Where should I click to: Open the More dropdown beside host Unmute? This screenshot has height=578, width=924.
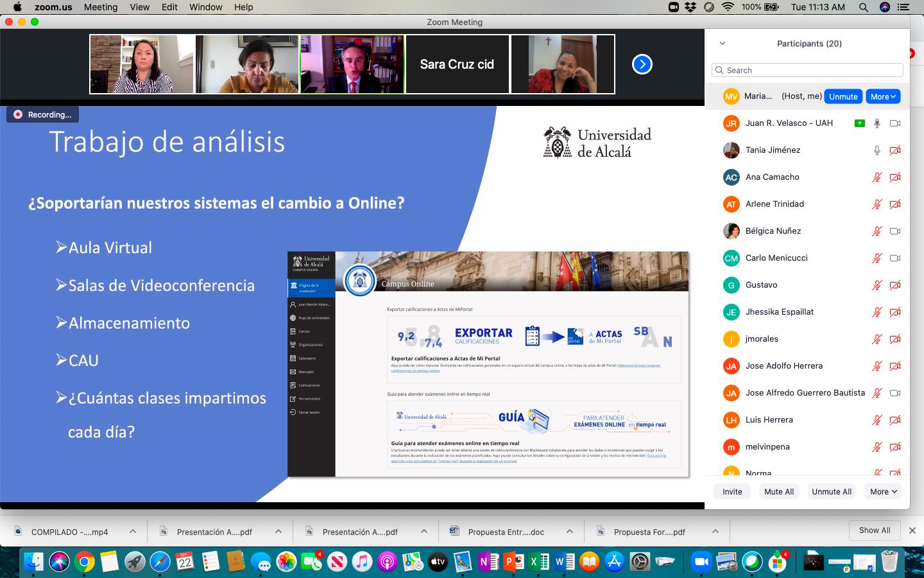click(x=883, y=96)
